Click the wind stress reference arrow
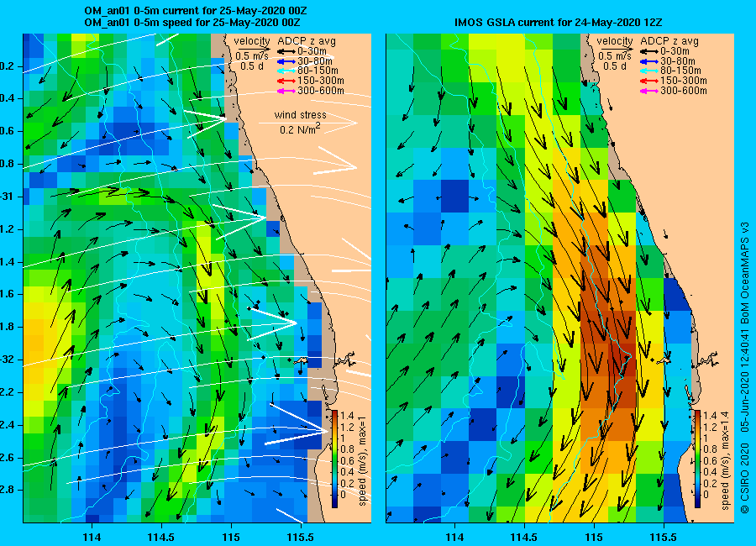Screen dimensions: 756x546 [308, 123]
